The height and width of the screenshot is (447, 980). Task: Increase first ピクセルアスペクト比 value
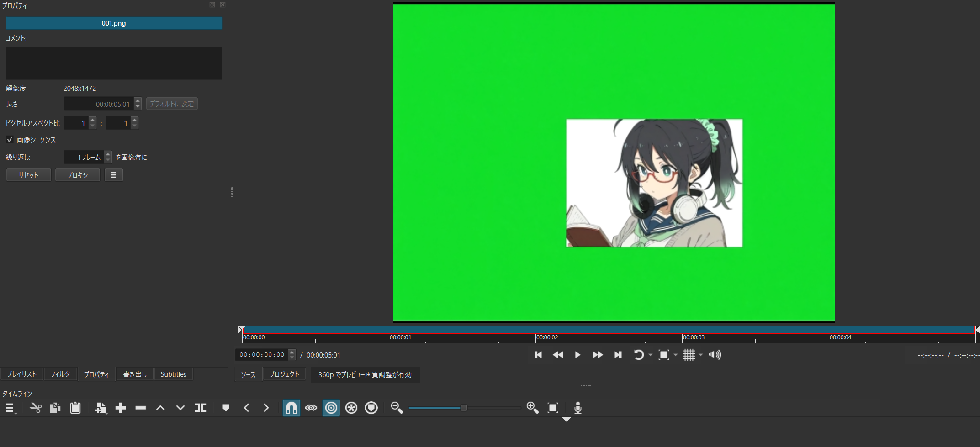(x=93, y=120)
